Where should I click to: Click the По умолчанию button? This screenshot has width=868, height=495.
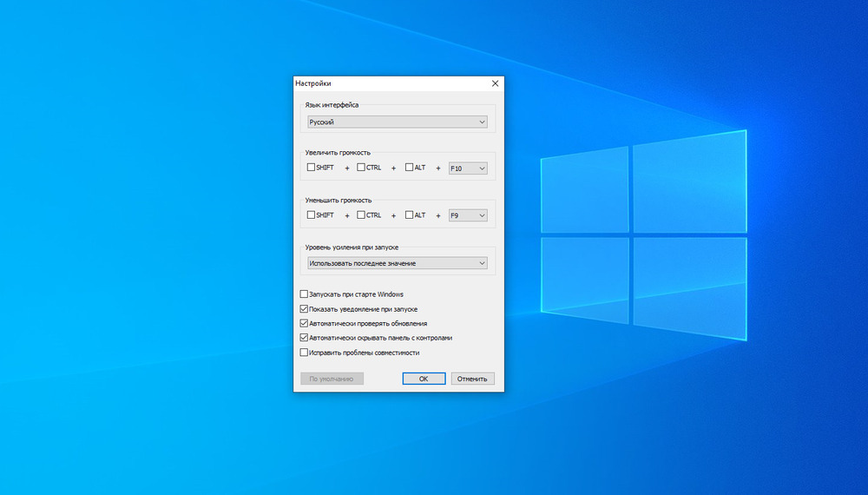(332, 379)
